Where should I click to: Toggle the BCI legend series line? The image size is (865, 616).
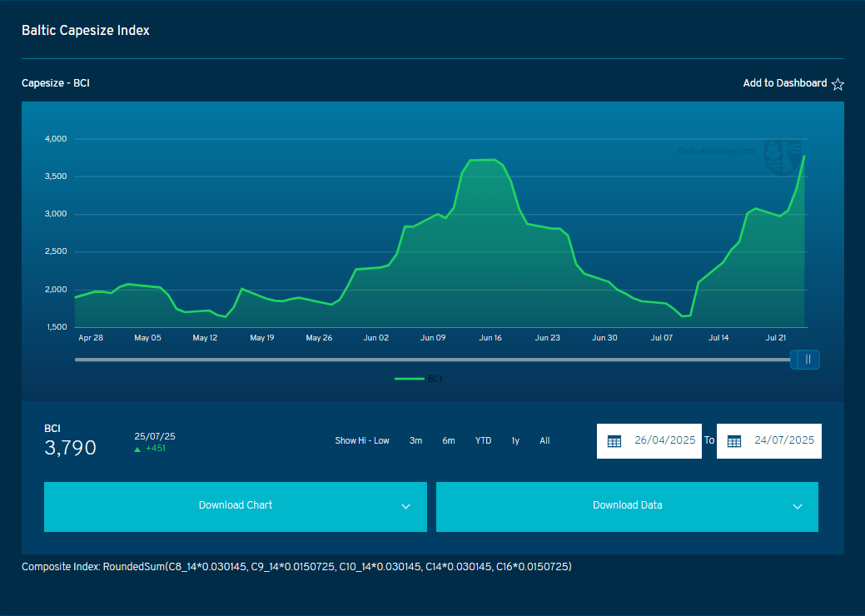410,379
